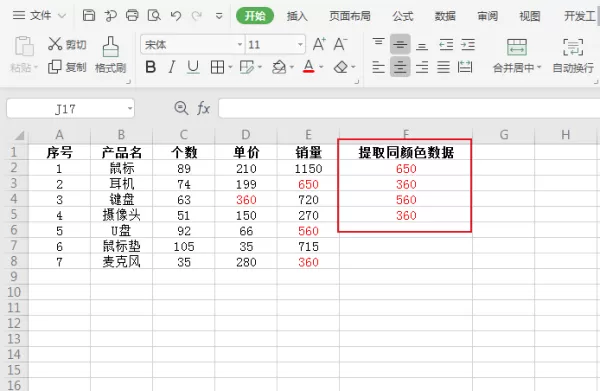Viewport: 600px width, 391px height.
Task: Click the Borders icon
Action: pos(217,67)
